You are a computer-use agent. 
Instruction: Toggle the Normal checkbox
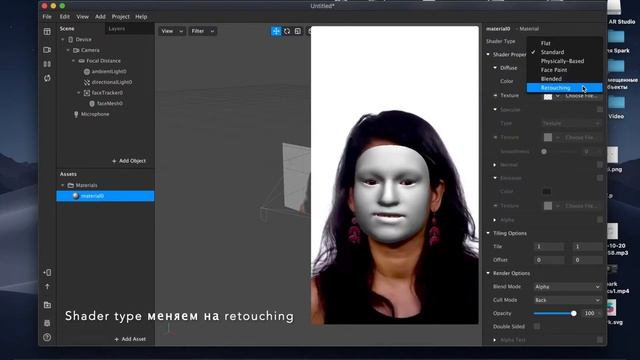point(600,164)
